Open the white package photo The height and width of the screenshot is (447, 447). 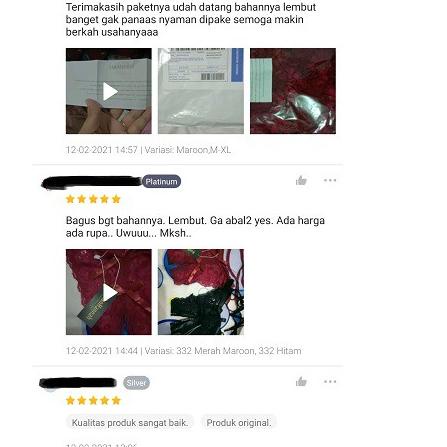point(201,91)
